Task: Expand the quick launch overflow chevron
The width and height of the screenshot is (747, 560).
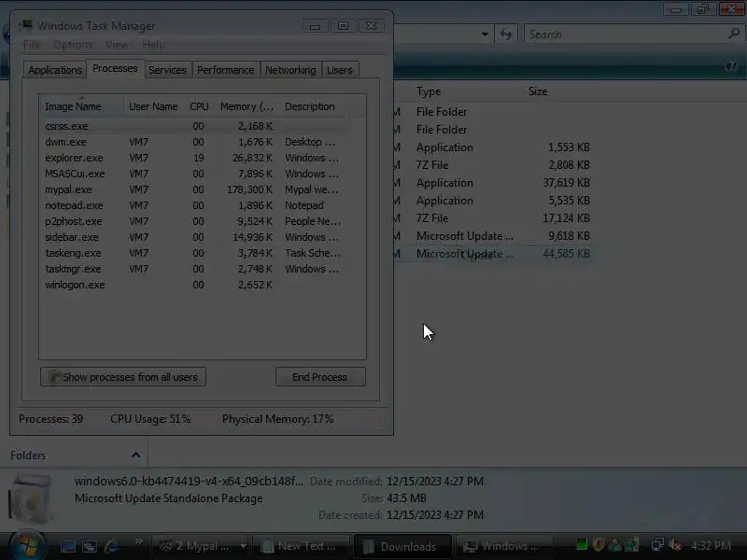Action: pos(138,541)
